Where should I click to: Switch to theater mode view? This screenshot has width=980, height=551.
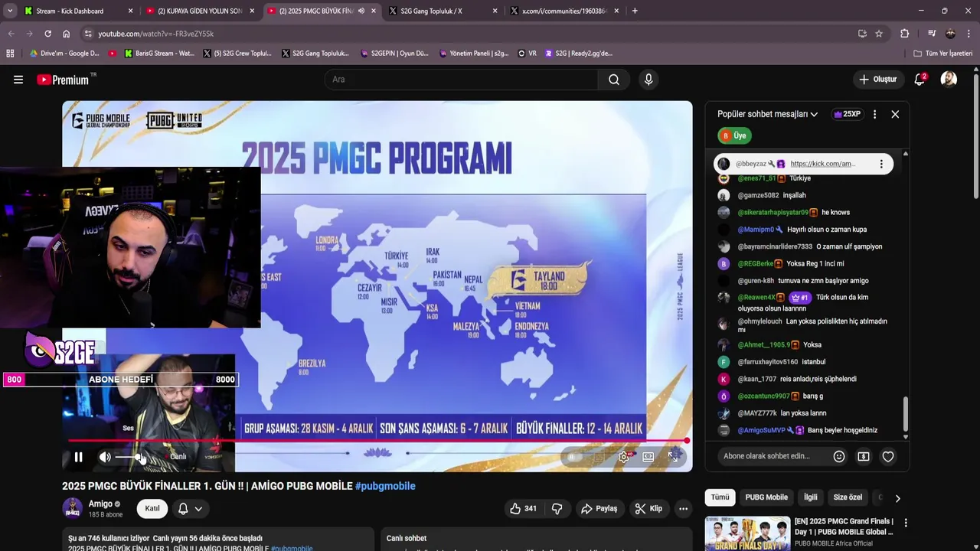pos(648,457)
